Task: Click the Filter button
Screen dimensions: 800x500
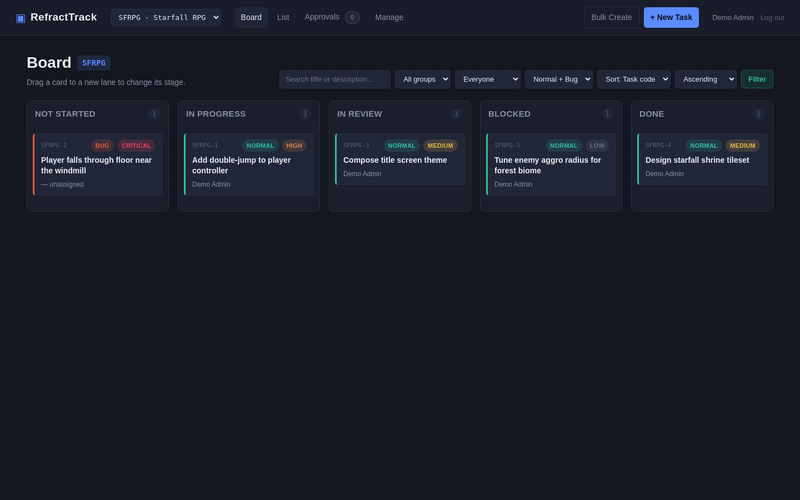Action: (x=757, y=79)
